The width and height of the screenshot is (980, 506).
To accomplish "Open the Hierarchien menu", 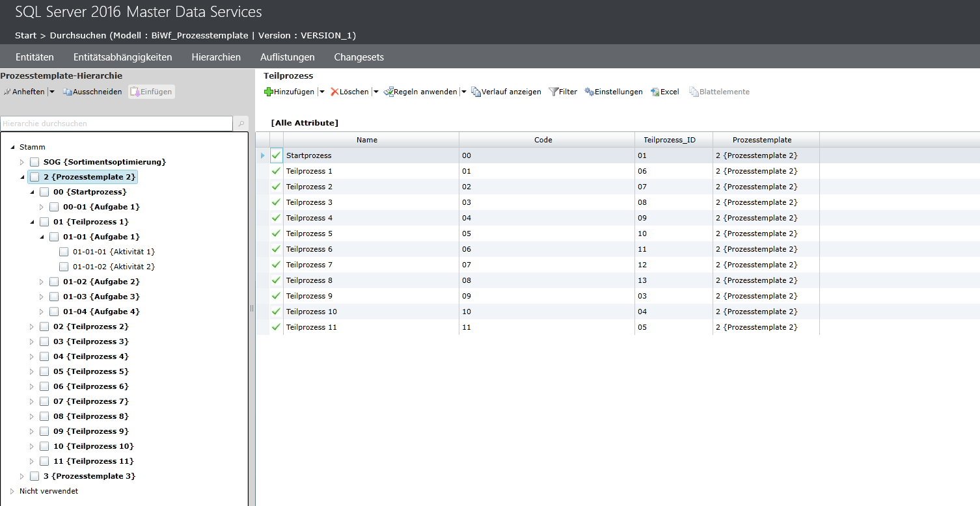I will pos(216,57).
